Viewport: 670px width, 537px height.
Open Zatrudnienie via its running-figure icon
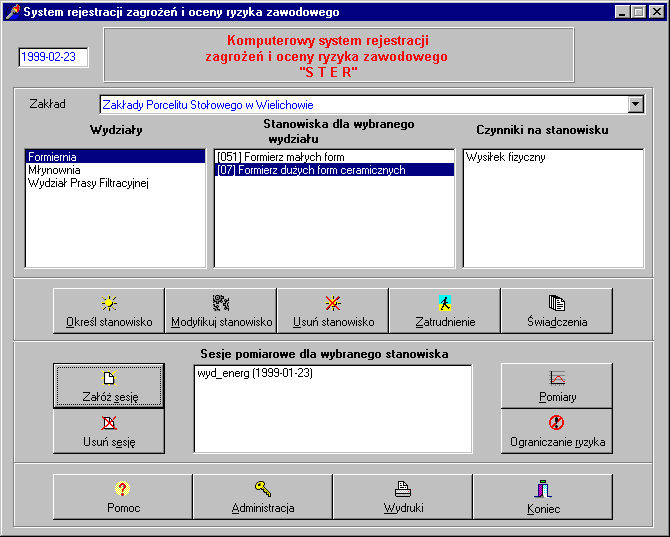[x=445, y=303]
